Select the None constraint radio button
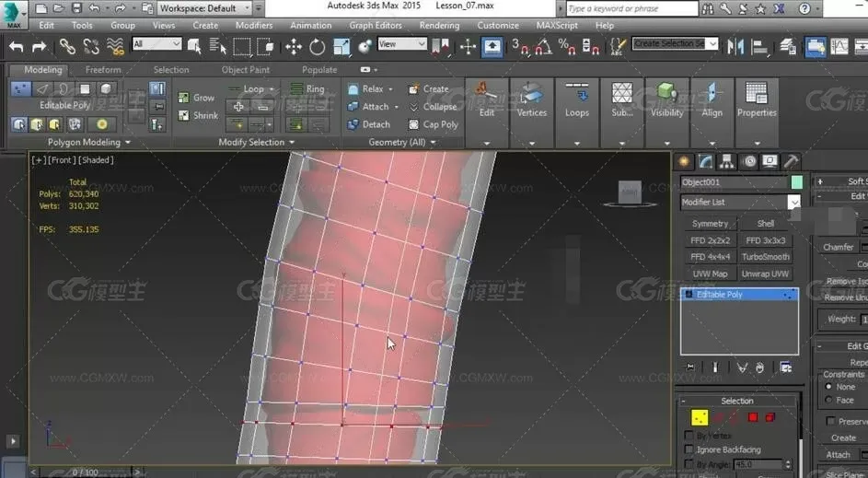 click(828, 387)
